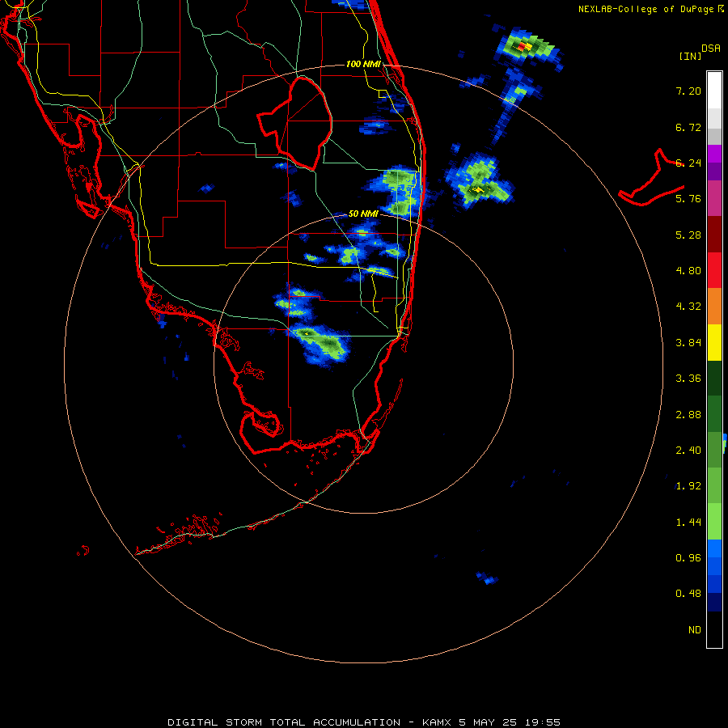Pick the bright red legend swatch
728x728 pixels.
[714, 271]
